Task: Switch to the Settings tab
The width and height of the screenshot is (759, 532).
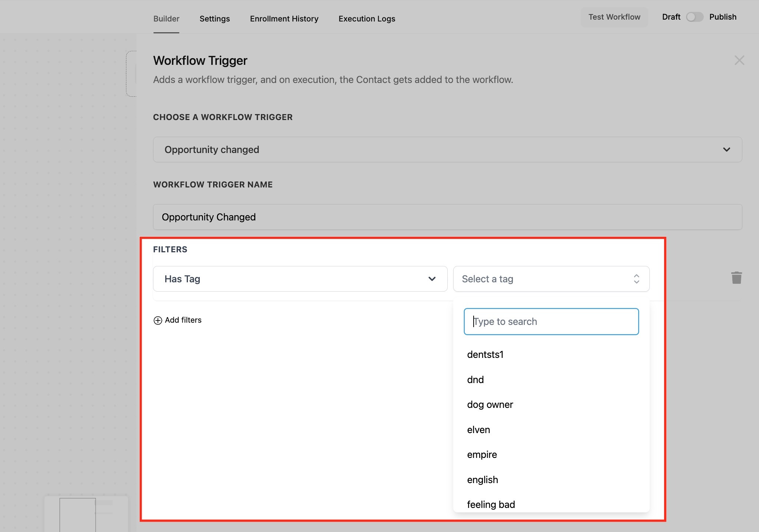Action: click(215, 19)
